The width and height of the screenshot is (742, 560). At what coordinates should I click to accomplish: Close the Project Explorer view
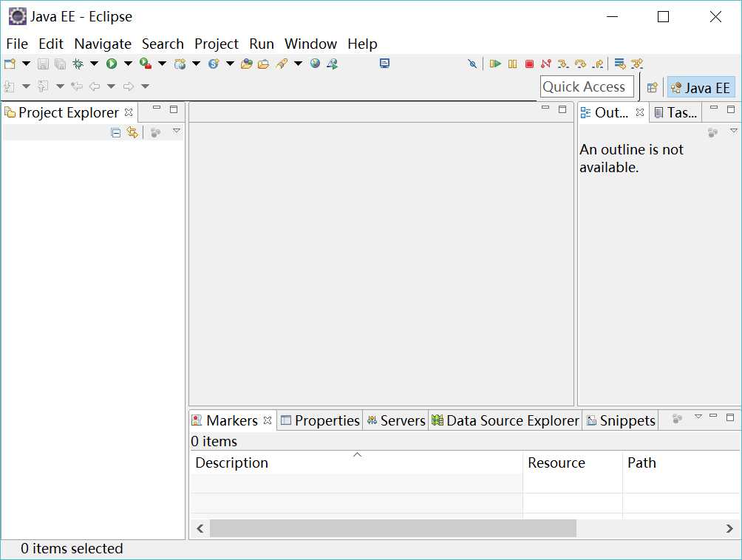129,112
